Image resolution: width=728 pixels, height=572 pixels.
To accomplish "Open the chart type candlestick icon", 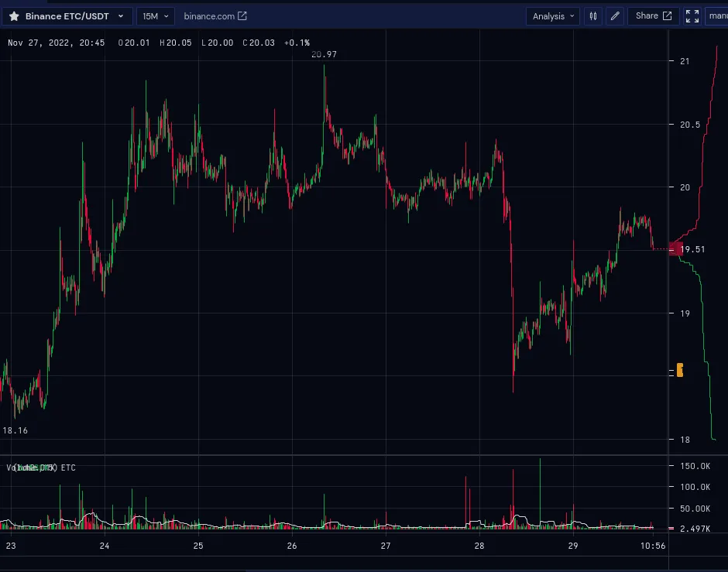I will 593,16.
